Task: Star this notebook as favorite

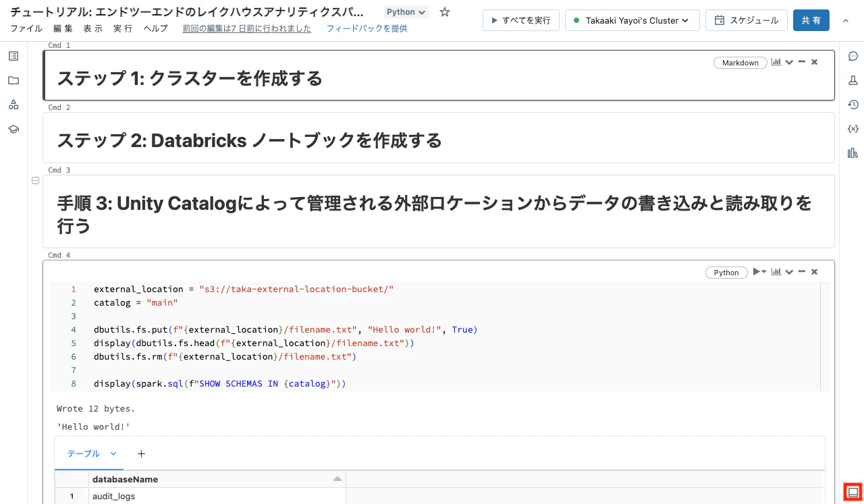Action: pyautogui.click(x=444, y=12)
